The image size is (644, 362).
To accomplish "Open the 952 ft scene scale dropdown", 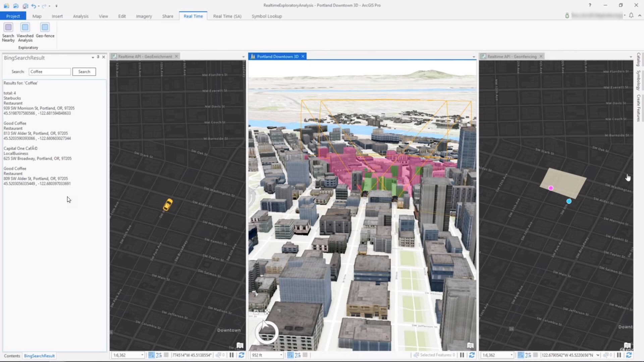I will [x=281, y=355].
